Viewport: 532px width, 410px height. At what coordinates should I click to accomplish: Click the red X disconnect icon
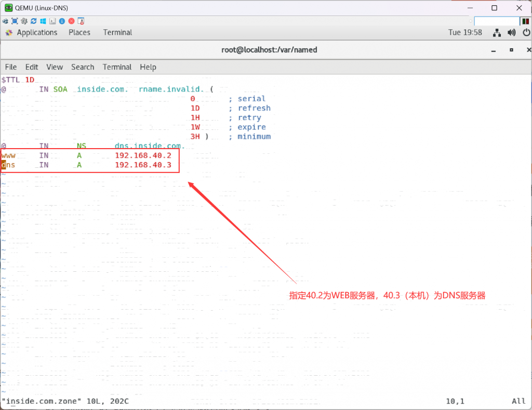point(72,21)
